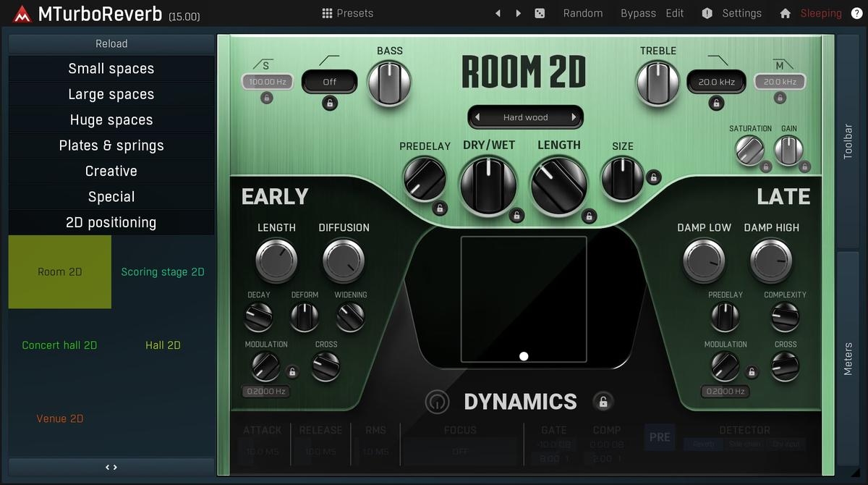Image resolution: width=868 pixels, height=485 pixels.
Task: Expand the preset panel width arrows
Action: 111,467
